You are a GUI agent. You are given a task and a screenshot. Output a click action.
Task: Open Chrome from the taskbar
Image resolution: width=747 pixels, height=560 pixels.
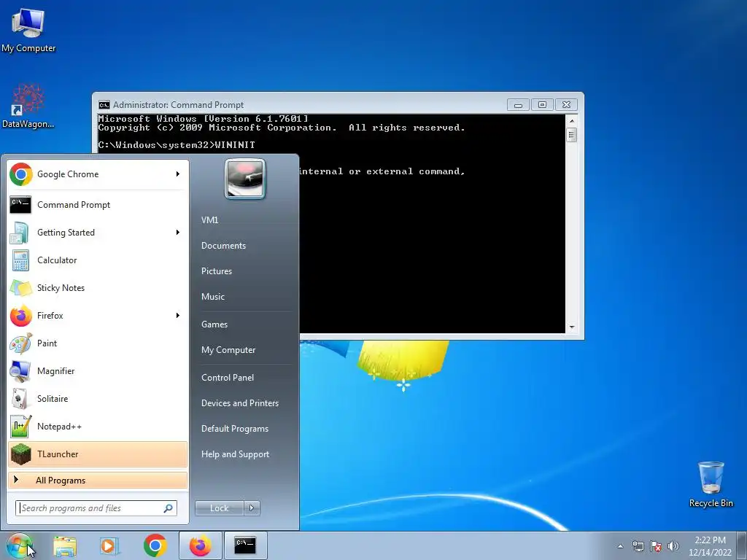point(155,545)
